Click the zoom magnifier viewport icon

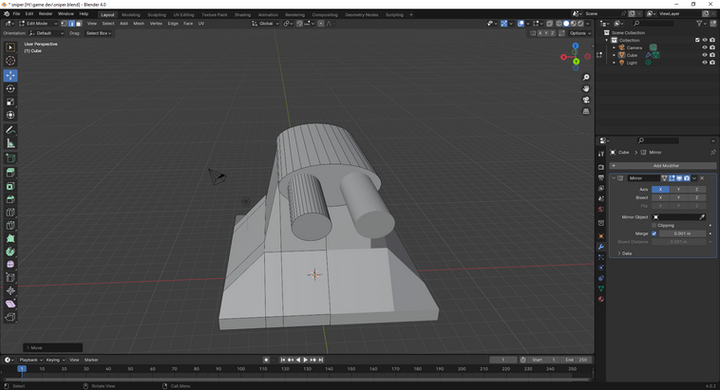(586, 78)
